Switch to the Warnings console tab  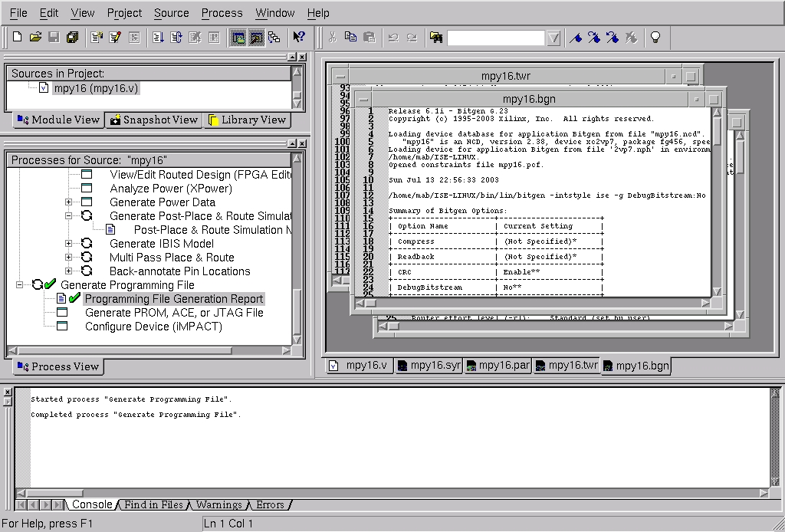[x=218, y=504]
